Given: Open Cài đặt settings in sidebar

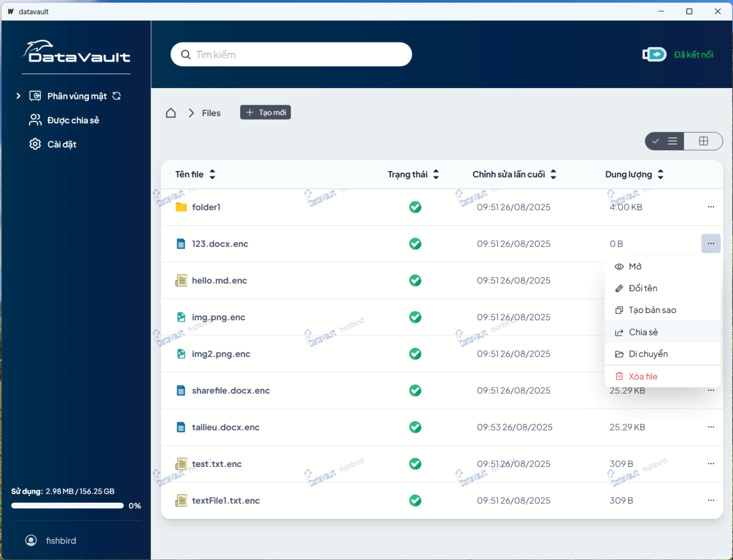Looking at the screenshot, I should point(61,145).
